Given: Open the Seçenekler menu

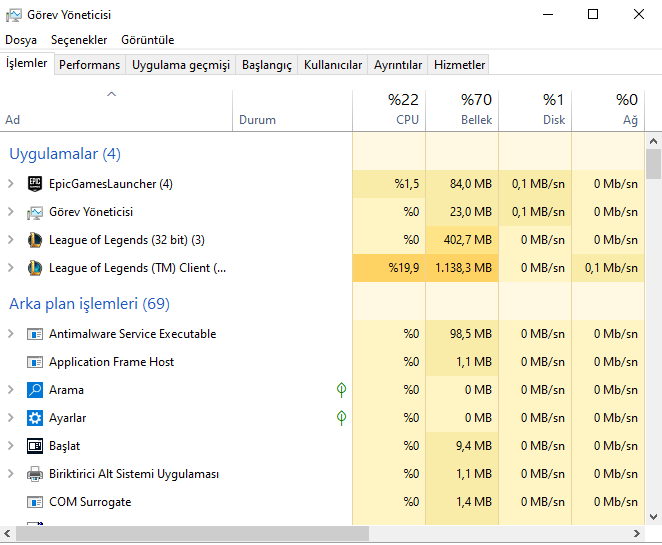Looking at the screenshot, I should (79, 40).
